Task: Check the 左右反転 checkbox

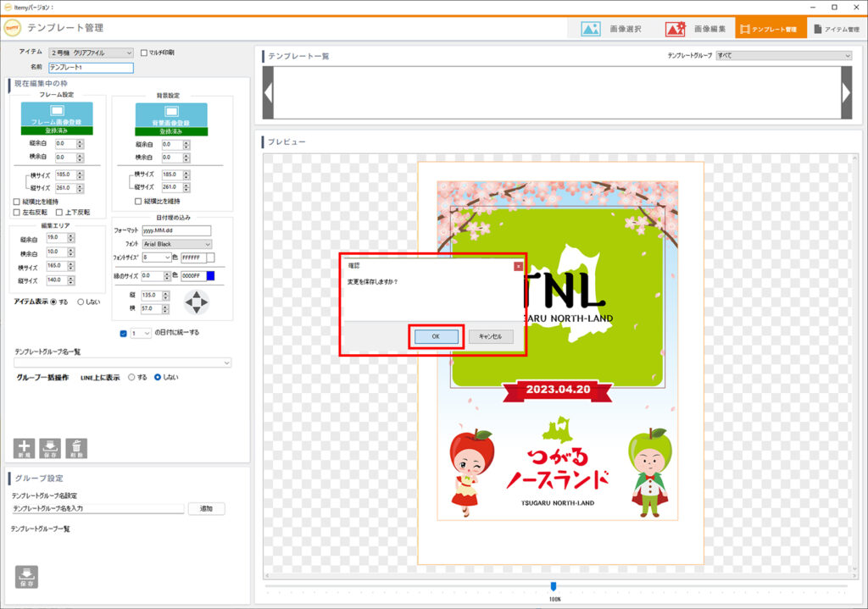Action: tap(17, 212)
